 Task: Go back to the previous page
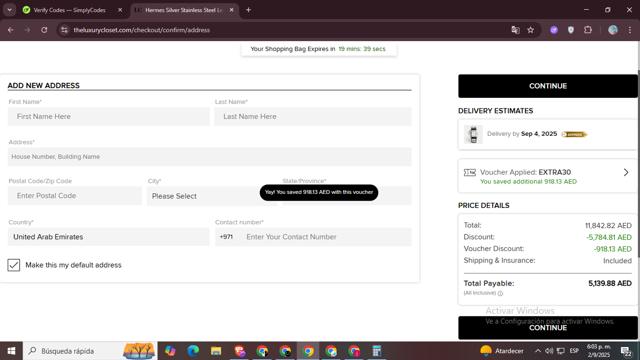coord(11,30)
